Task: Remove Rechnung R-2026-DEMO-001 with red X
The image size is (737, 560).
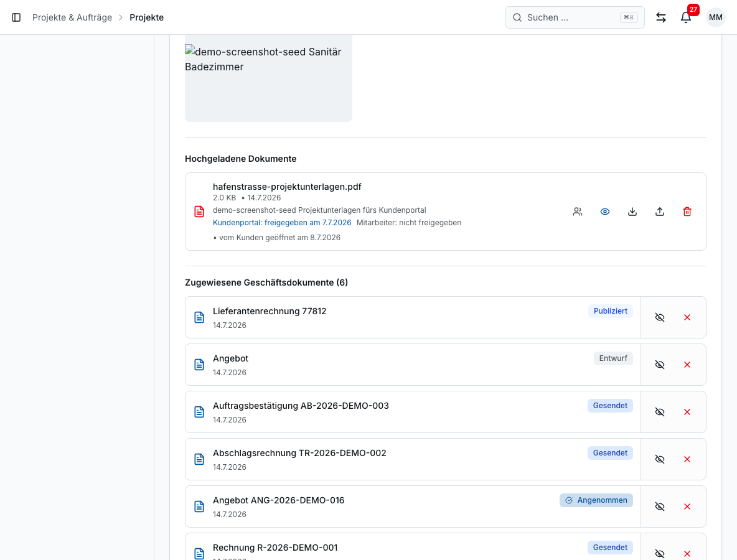Action: [x=687, y=553]
